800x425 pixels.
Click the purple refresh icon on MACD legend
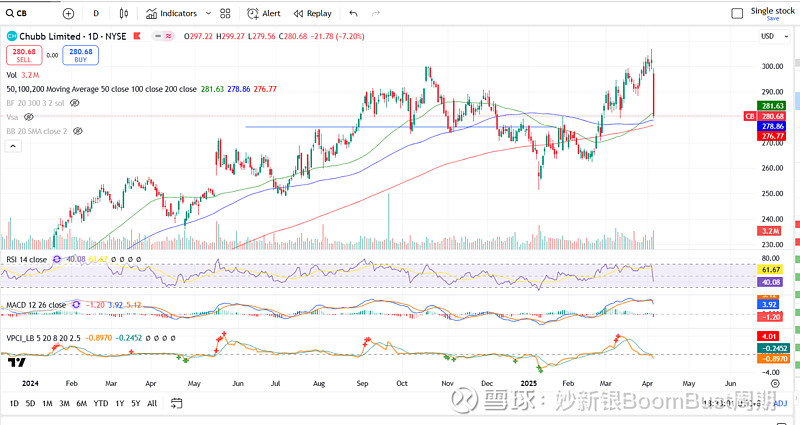pyautogui.click(x=76, y=305)
